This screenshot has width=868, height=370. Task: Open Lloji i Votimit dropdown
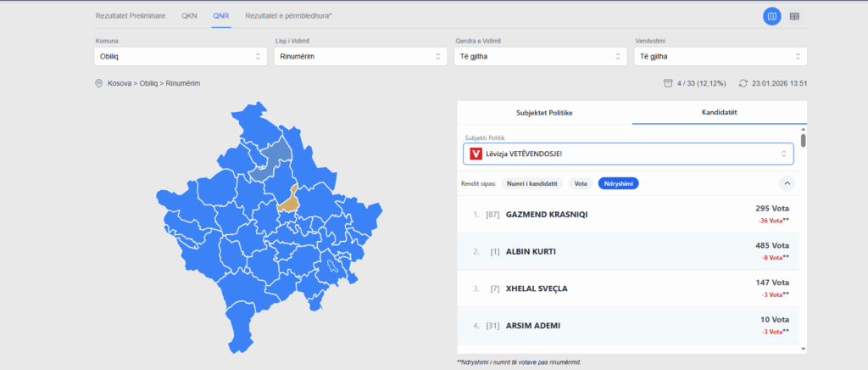pos(360,56)
